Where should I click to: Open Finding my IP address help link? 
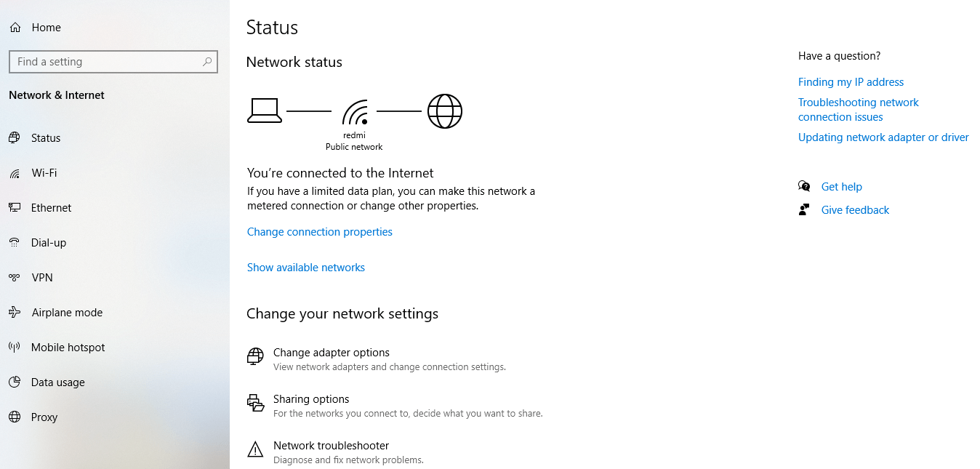851,82
